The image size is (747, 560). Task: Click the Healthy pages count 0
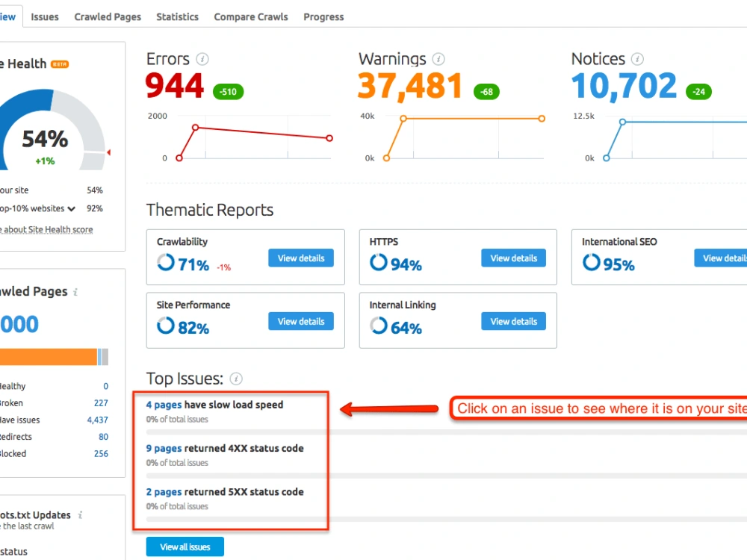[x=106, y=386]
